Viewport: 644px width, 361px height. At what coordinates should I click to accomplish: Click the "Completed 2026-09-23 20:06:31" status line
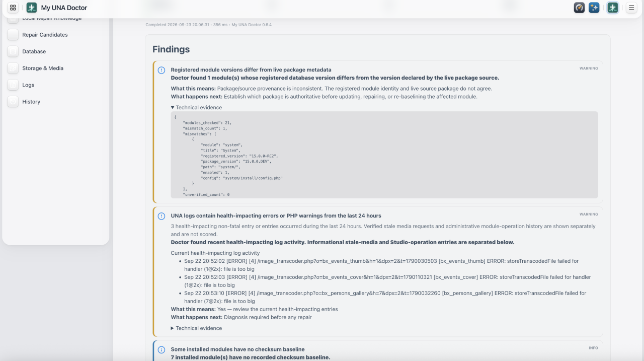coord(209,25)
